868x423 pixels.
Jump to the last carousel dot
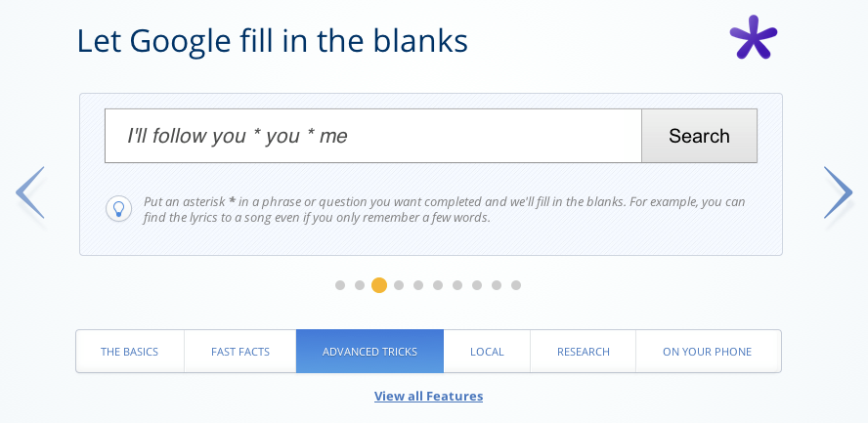(x=516, y=285)
